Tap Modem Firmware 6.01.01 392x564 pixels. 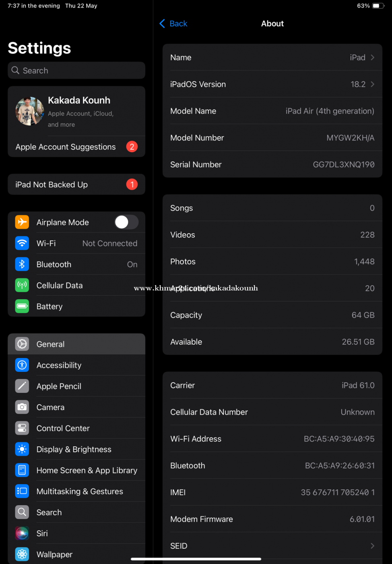tap(272, 519)
